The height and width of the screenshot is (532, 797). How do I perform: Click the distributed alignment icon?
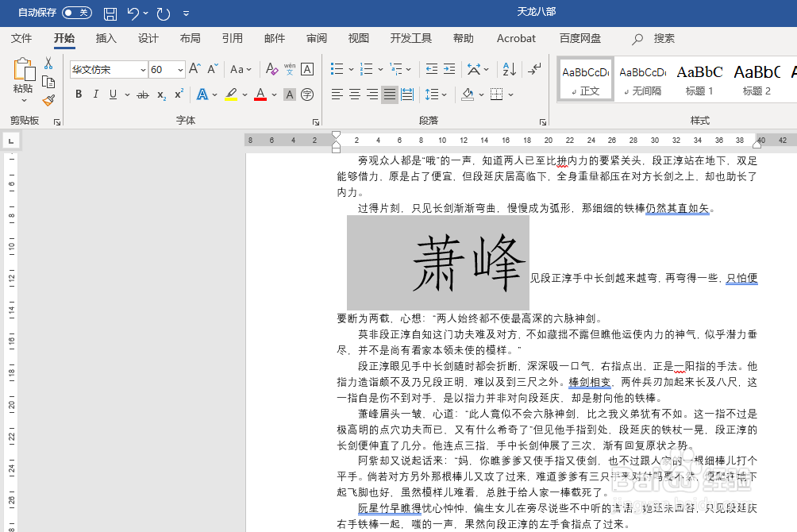[407, 94]
